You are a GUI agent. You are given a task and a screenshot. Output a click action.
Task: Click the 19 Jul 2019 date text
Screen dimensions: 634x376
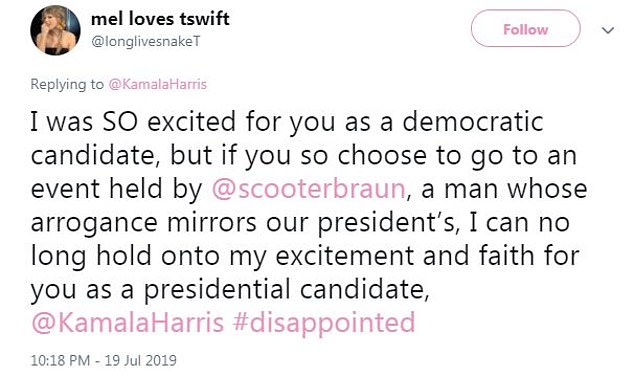[141, 360]
